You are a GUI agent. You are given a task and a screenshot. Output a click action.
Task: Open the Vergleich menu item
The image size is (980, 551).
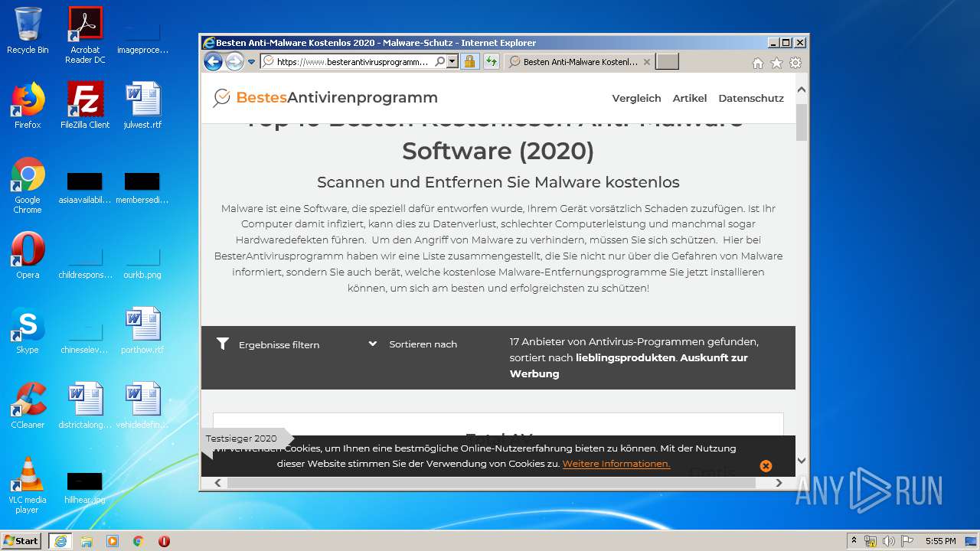click(636, 98)
